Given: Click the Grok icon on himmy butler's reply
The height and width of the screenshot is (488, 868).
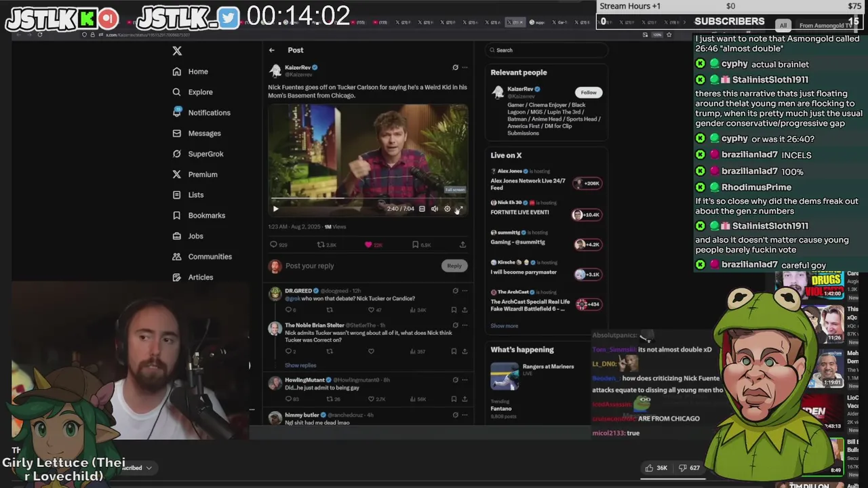Looking at the screenshot, I should [x=455, y=415].
